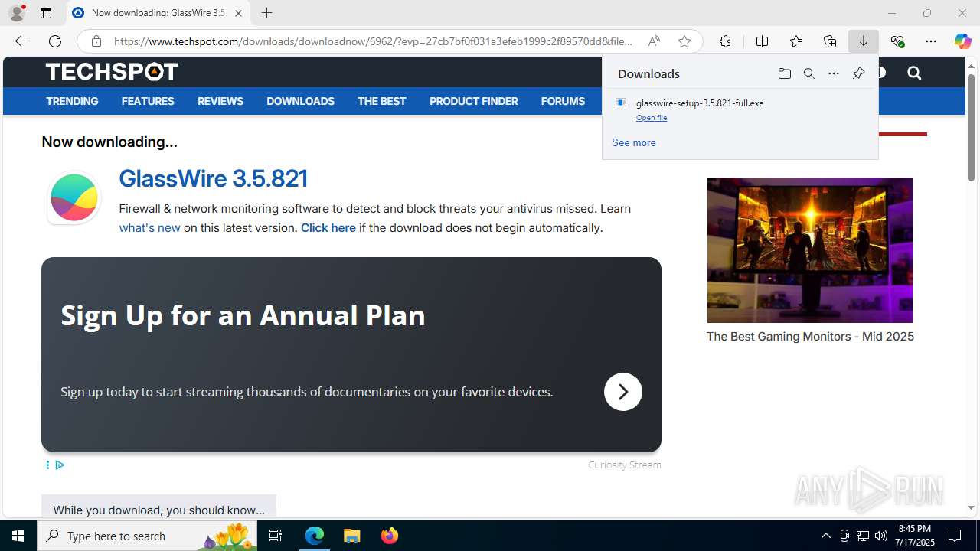Open the REVIEWS nav item

pyautogui.click(x=220, y=101)
